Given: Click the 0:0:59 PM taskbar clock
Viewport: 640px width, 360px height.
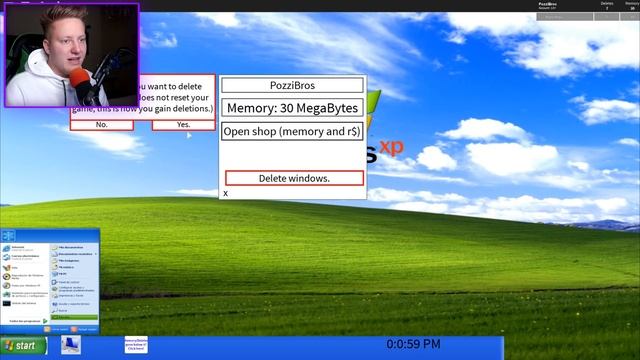Looking at the screenshot, I should [413, 344].
